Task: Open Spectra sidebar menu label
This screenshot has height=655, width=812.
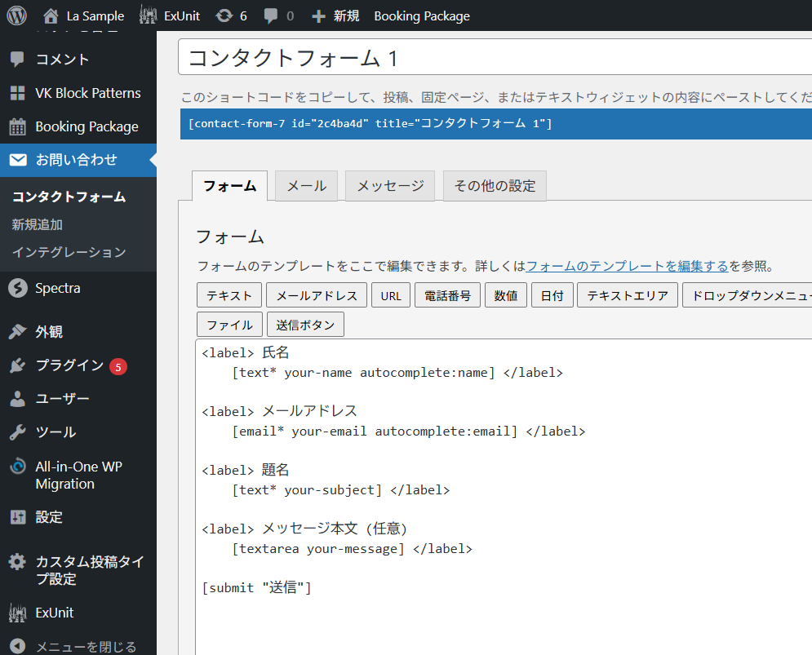Action: 58,288
